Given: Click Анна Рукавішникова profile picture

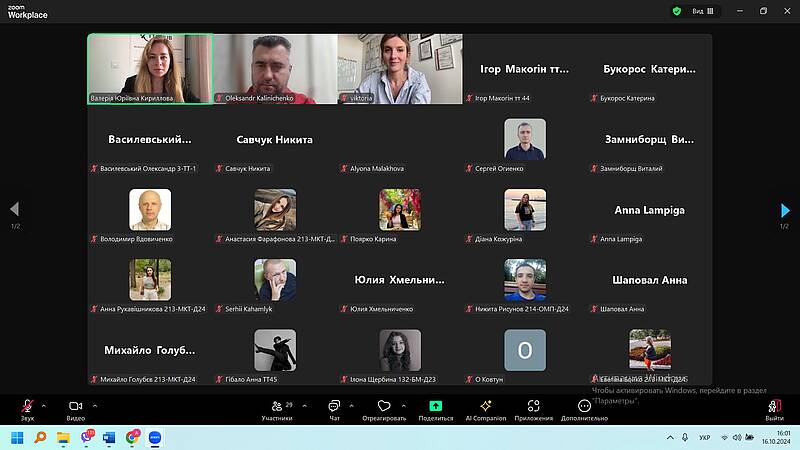Looking at the screenshot, I should pyautogui.click(x=150, y=279).
